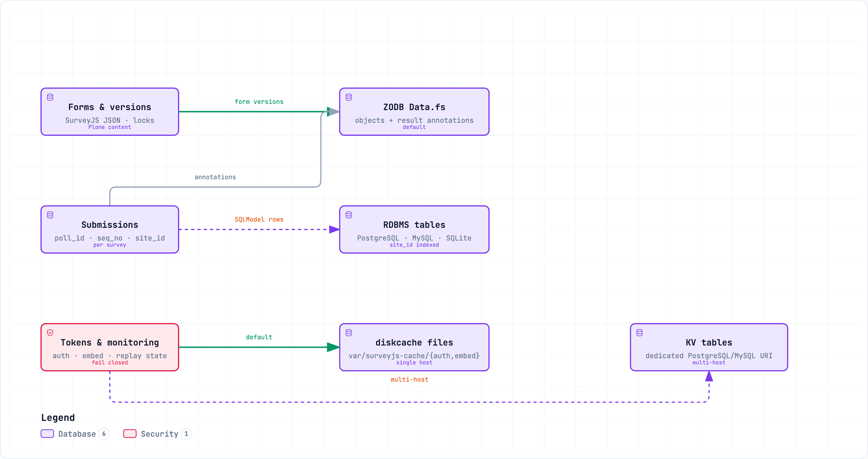
Task: Click database icon on diskcache files node
Action: tap(349, 333)
